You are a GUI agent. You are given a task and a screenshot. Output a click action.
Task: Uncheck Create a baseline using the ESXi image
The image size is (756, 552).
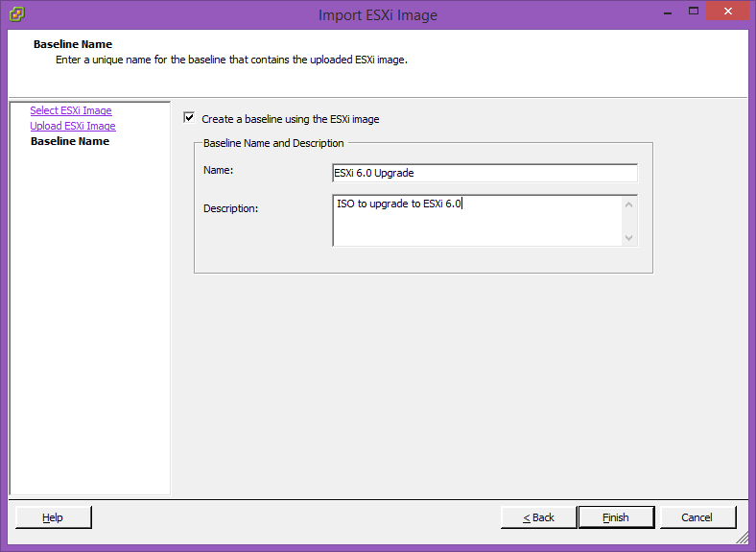189,119
